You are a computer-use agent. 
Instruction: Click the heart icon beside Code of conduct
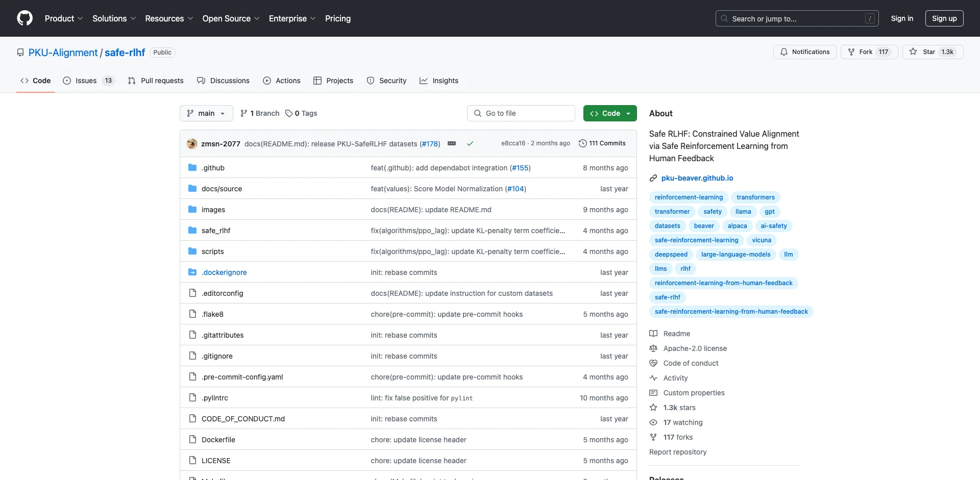point(653,363)
